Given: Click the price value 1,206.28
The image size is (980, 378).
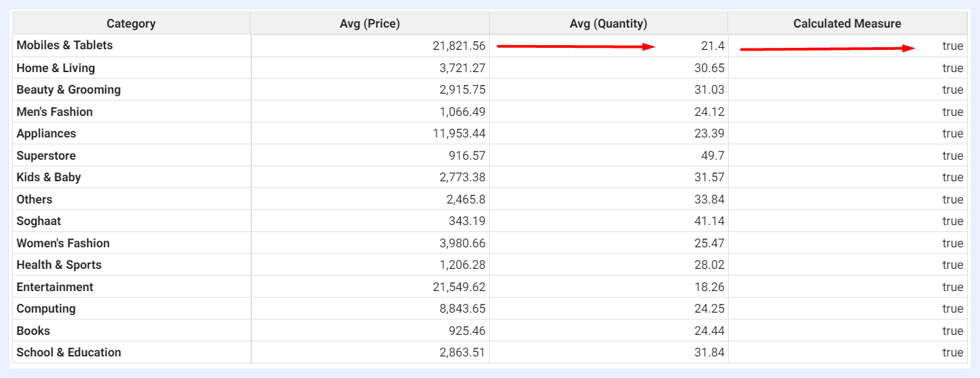Looking at the screenshot, I should point(462,265).
